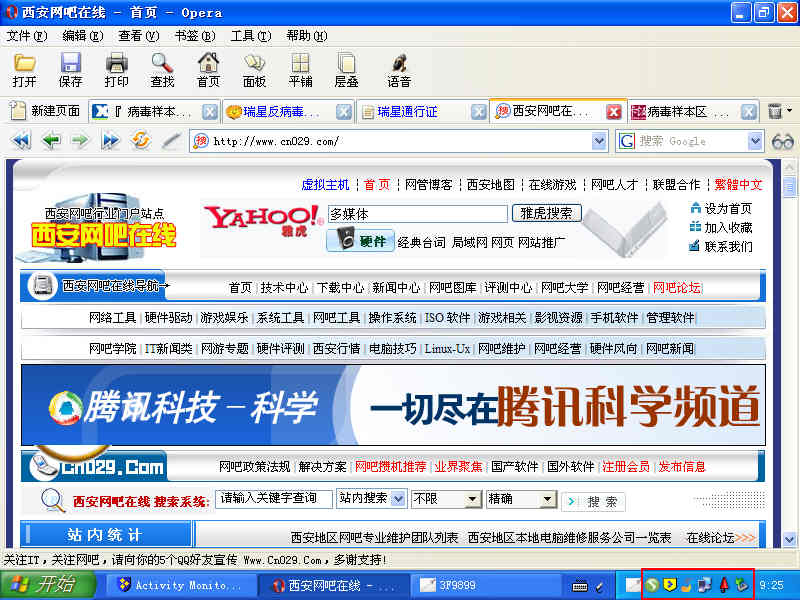Expand the Google search engine dropdown
800x600 pixels.
point(755,141)
